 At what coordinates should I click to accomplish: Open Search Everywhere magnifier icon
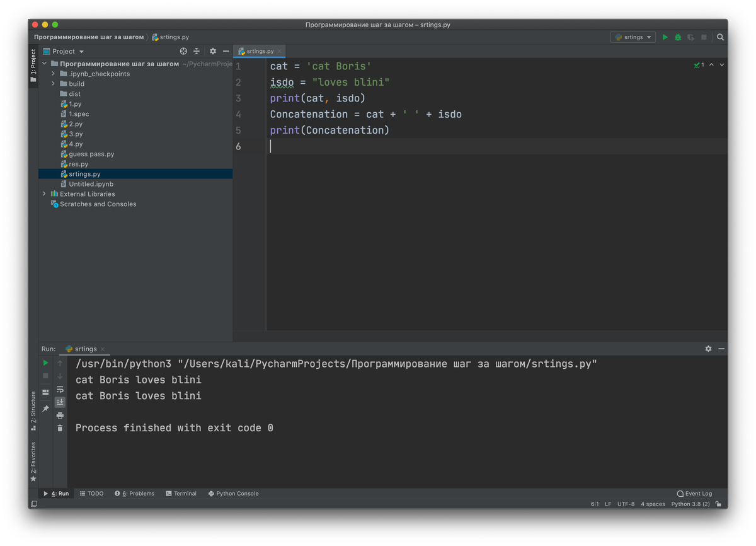[720, 37]
